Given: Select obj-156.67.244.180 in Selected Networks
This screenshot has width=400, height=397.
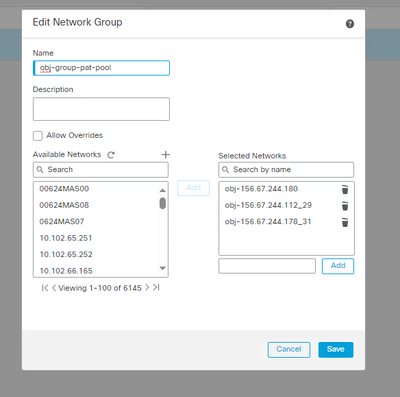Looking at the screenshot, I should pos(261,189).
